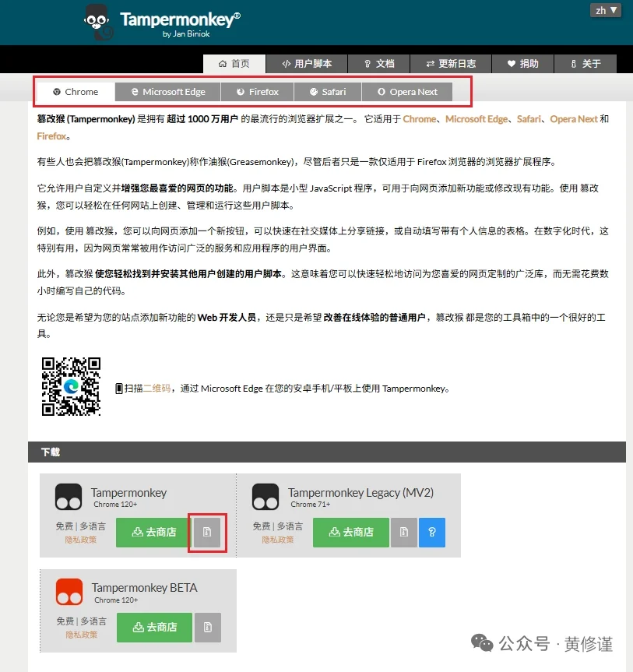Click the red Tampermonkey BETA monkey icon
The height and width of the screenshot is (672, 633).
pyautogui.click(x=69, y=592)
